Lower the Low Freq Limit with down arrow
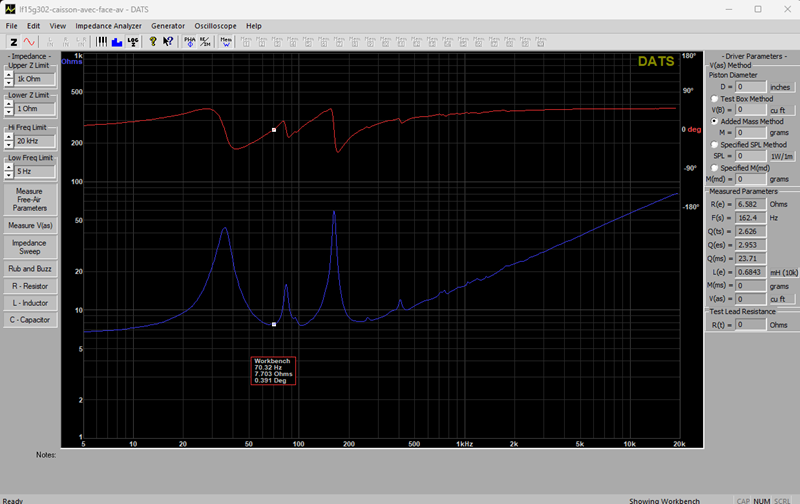The width and height of the screenshot is (800, 504). (9, 175)
